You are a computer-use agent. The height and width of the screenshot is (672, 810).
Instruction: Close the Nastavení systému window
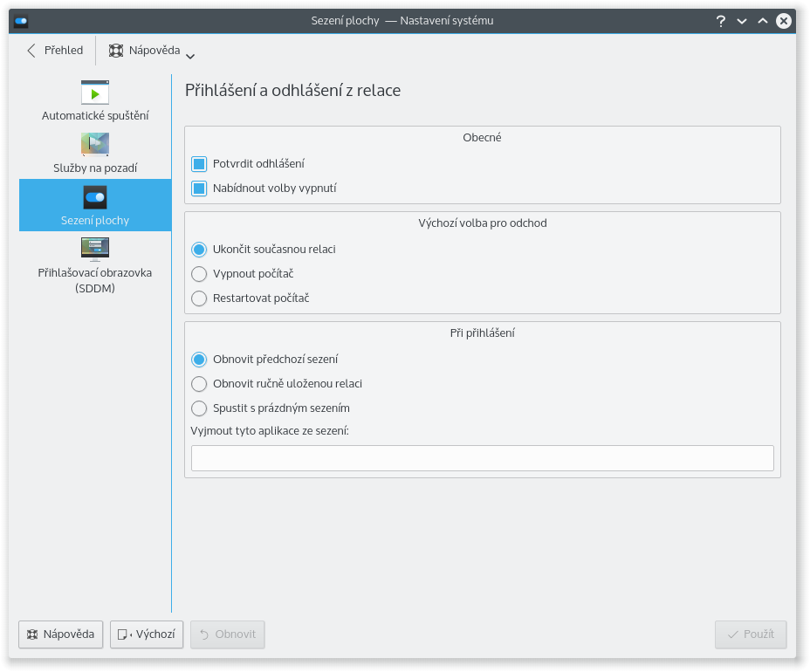click(x=784, y=21)
